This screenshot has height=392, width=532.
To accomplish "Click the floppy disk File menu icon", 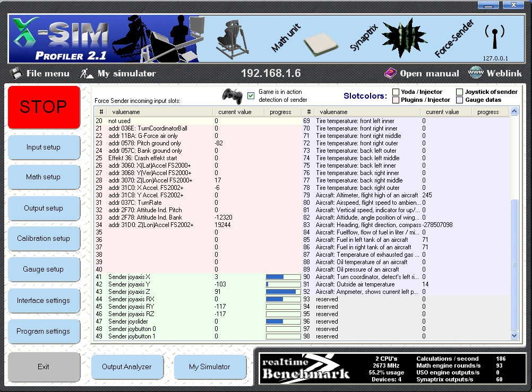I will 16,73.
